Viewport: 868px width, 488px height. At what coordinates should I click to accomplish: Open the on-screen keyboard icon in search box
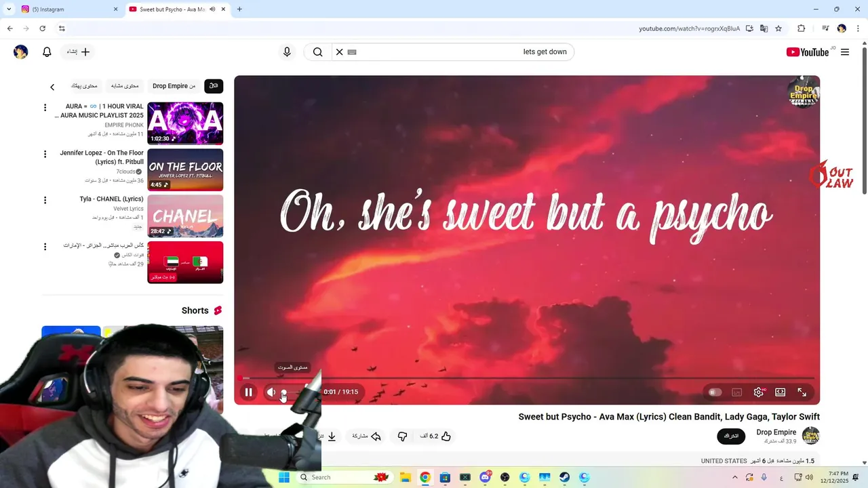coord(352,52)
